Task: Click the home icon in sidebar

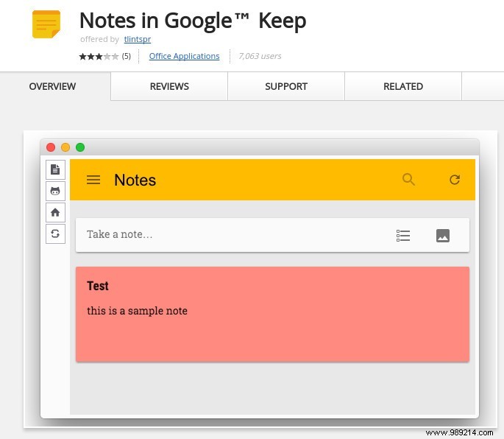Action: coord(55,212)
